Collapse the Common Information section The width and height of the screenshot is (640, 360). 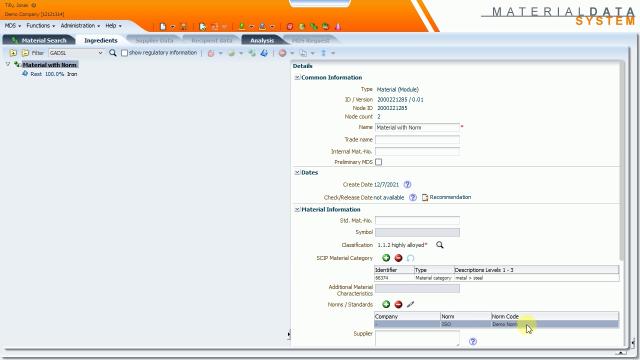[297, 77]
